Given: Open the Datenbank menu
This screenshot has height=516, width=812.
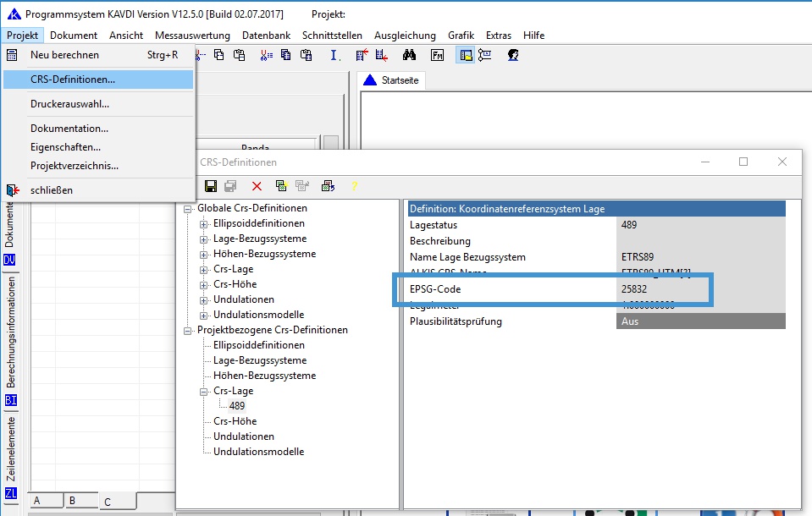Looking at the screenshot, I should pos(266,36).
